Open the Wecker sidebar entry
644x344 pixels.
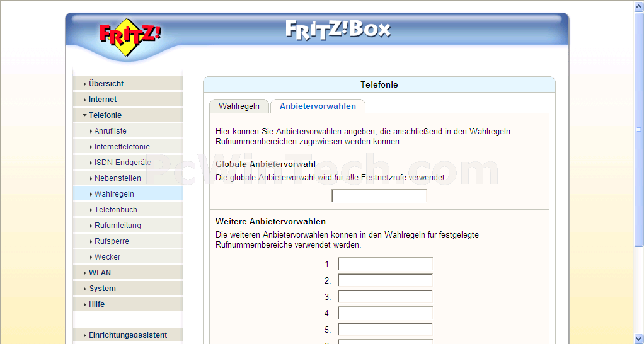coord(128,256)
